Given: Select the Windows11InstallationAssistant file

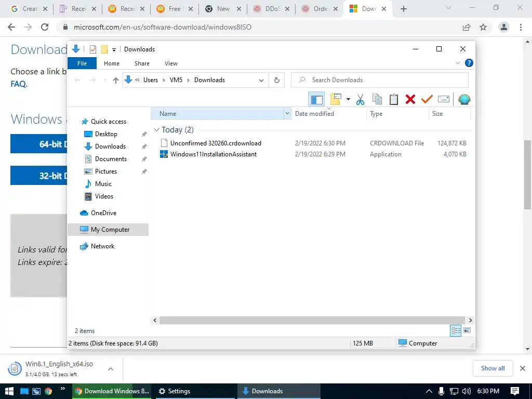Looking at the screenshot, I should pos(213,154).
